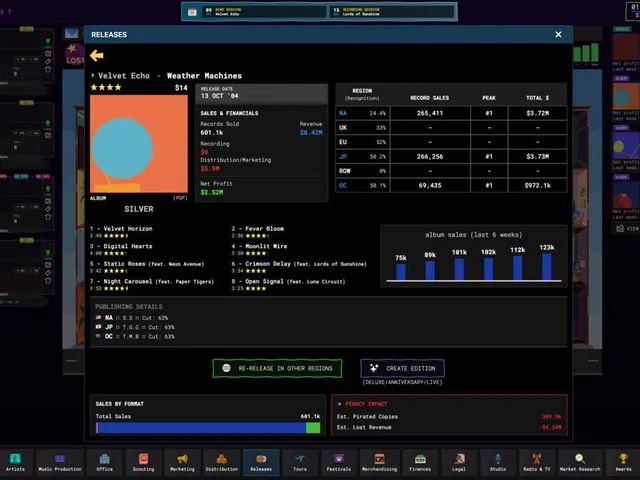Open the Finances section

tap(420, 462)
